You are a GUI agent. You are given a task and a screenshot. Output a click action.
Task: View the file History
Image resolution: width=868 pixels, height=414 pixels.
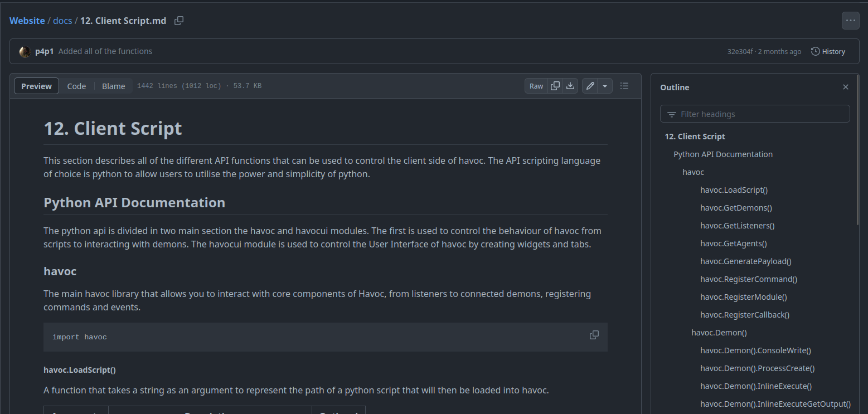click(828, 51)
